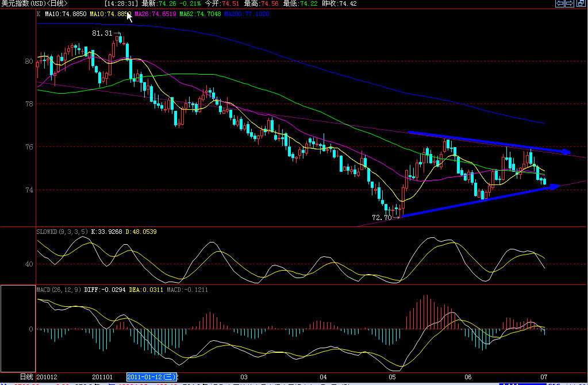Click the 美元指数(USD) title label
The width and height of the screenshot is (588, 385).
point(23,3)
